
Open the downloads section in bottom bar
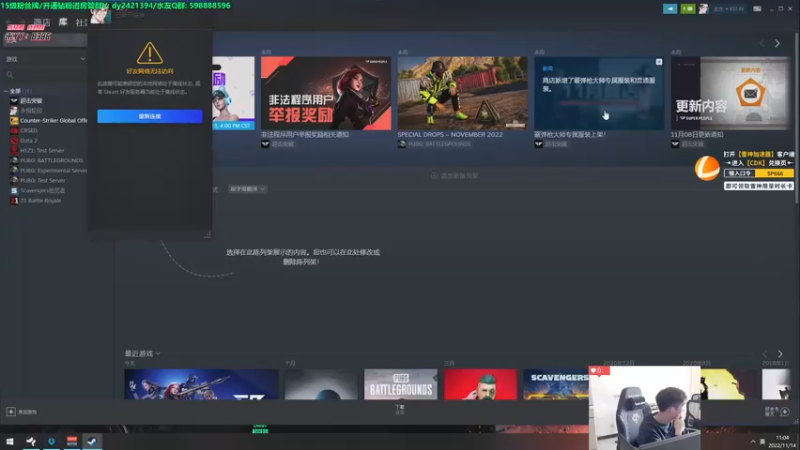(399, 409)
